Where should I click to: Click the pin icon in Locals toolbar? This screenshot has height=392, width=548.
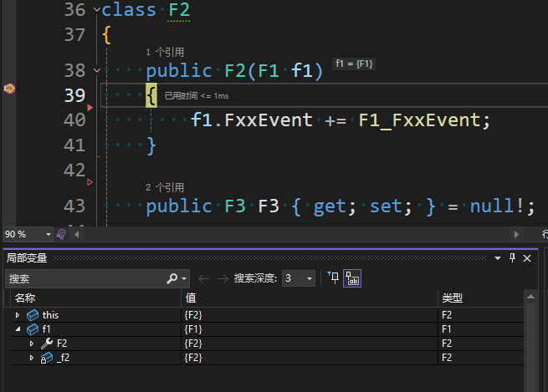[x=333, y=277]
